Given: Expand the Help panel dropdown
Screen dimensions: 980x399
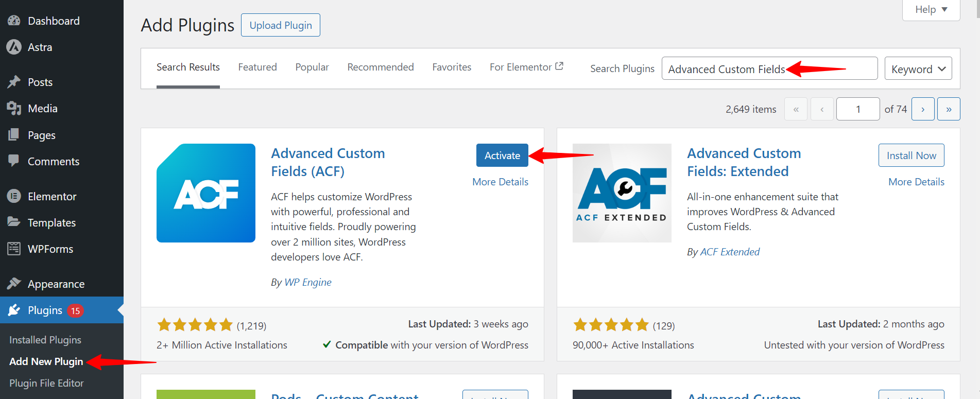Looking at the screenshot, I should (x=931, y=10).
